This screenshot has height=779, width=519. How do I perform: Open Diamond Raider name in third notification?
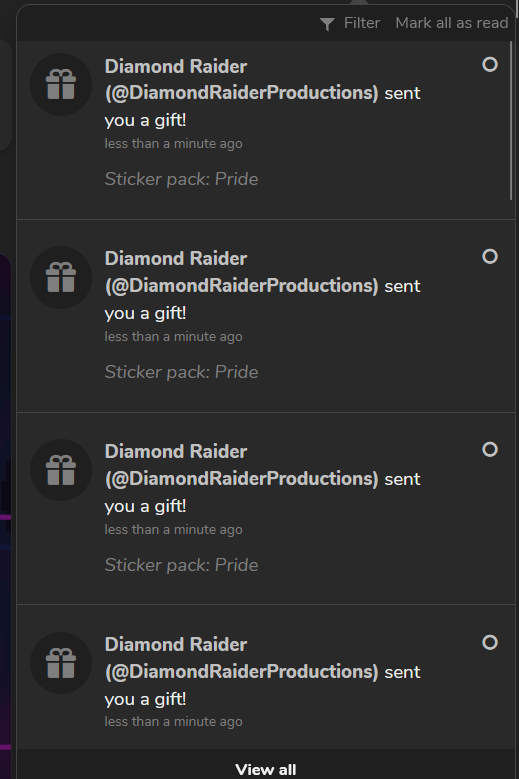click(176, 452)
